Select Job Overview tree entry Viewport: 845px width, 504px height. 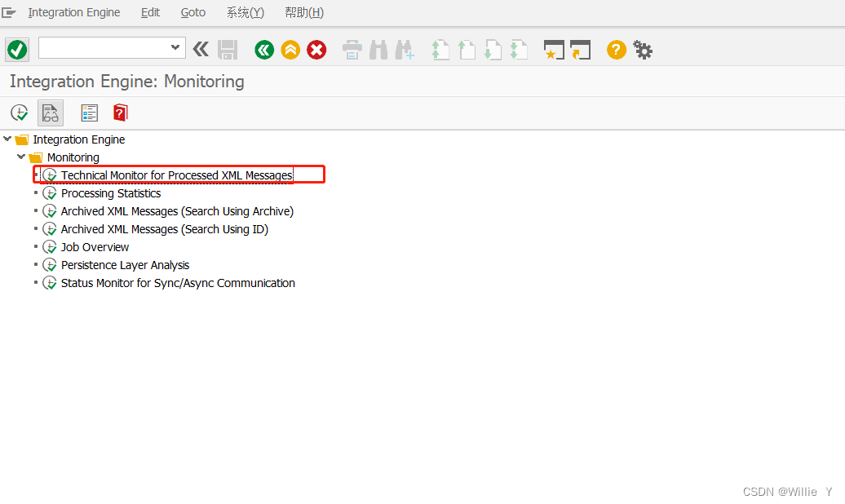95,247
